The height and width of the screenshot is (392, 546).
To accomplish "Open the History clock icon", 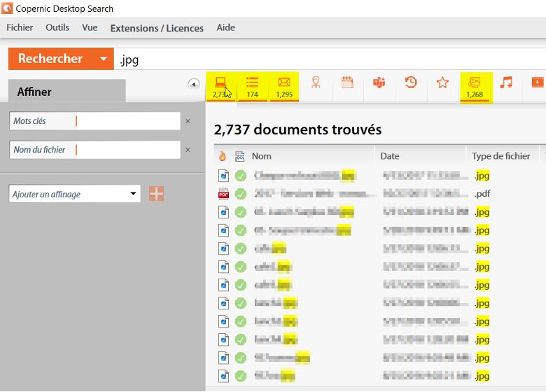I will click(410, 83).
